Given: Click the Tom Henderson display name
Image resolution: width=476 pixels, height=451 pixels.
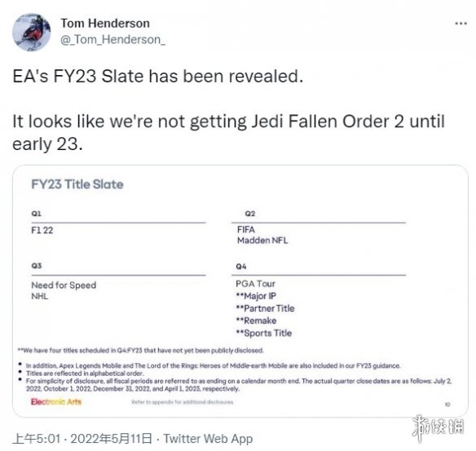Looking at the screenshot, I should 105,24.
